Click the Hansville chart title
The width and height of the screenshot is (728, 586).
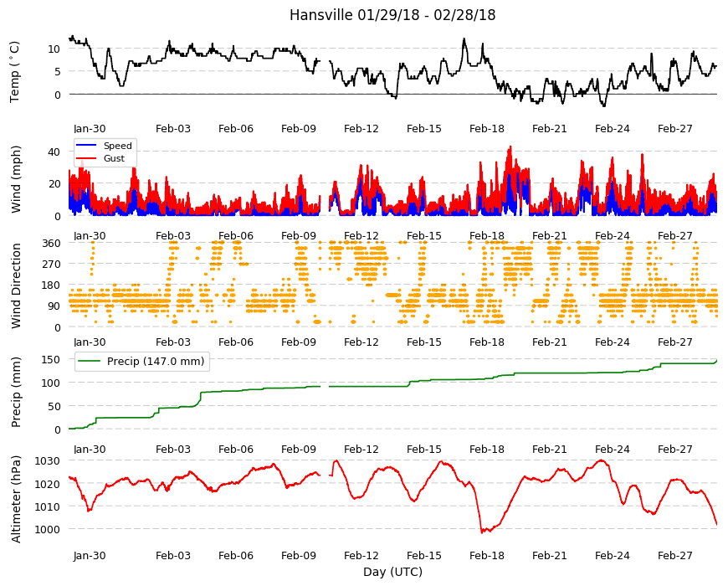pos(392,15)
